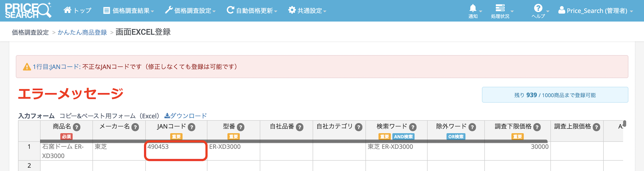The width and height of the screenshot is (644, 171).
Task: Open the 共通設定 menu
Action: click(307, 11)
